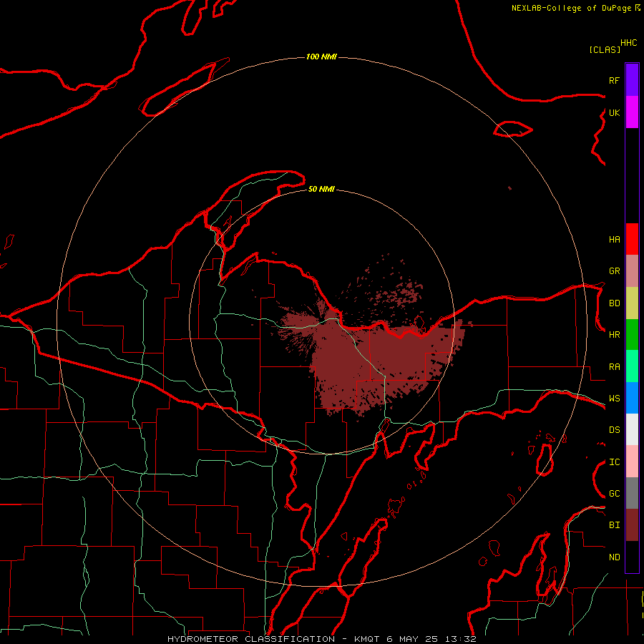The image size is (644, 644).
Task: Click the IC legend label
Action: point(614,462)
